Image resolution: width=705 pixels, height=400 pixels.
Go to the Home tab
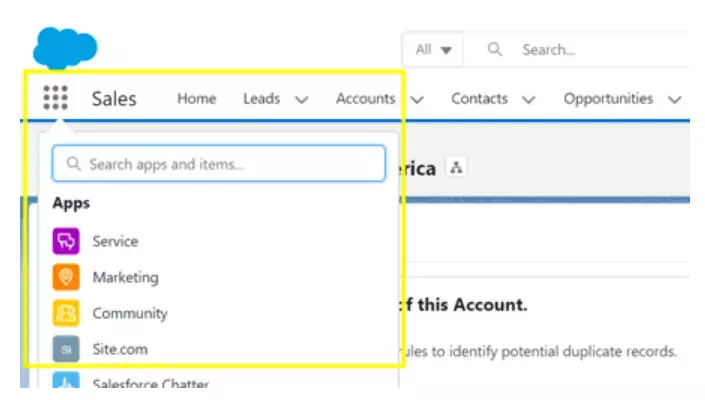(196, 98)
